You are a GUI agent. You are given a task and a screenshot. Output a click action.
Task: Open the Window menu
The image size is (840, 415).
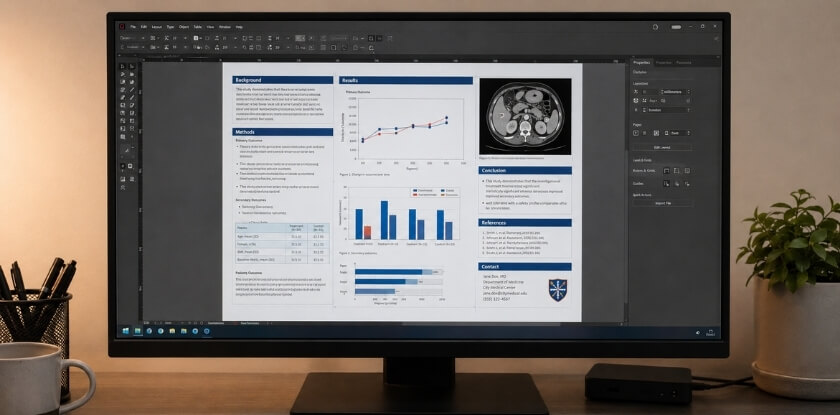click(x=225, y=27)
